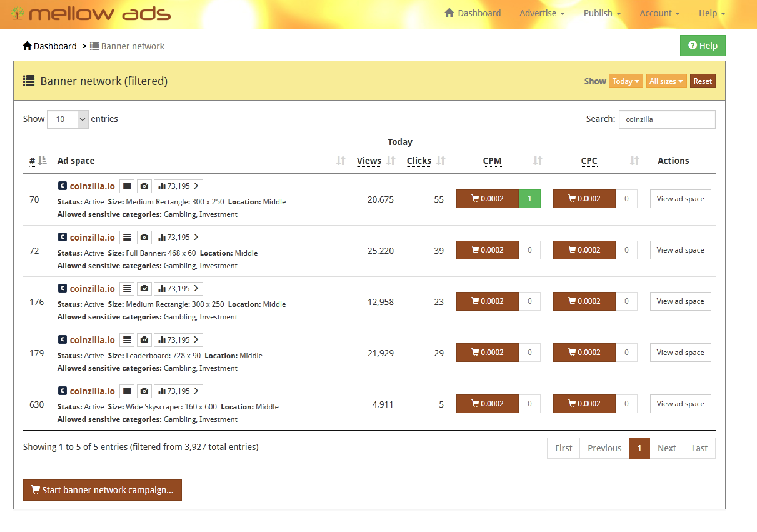This screenshot has height=532, width=757.
Task: Sort by the Views column
Action: (376, 161)
